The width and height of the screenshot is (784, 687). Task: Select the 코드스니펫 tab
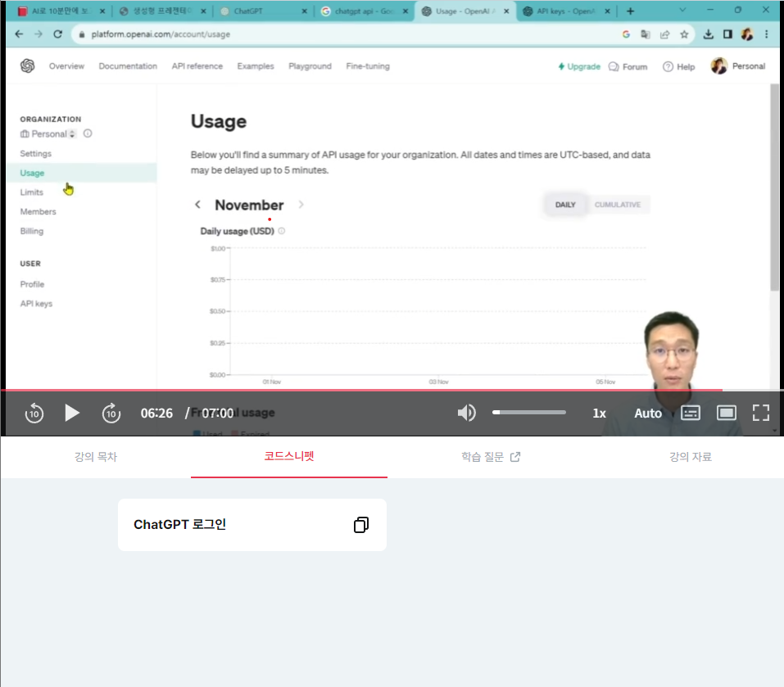coord(289,456)
